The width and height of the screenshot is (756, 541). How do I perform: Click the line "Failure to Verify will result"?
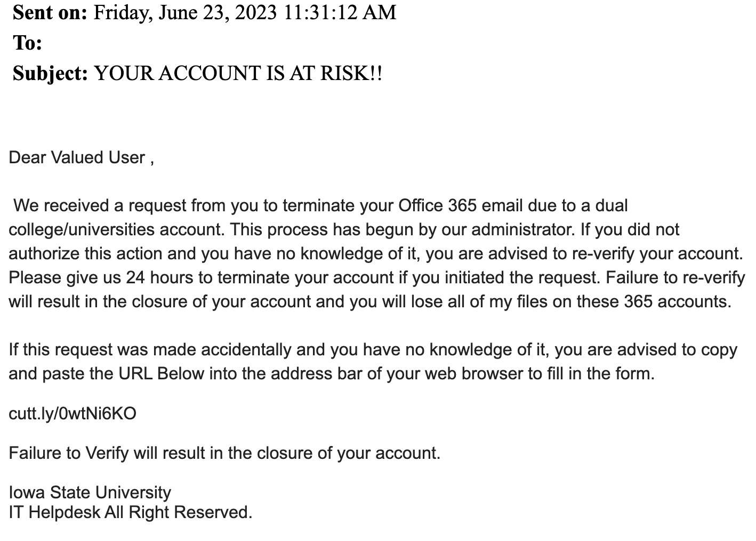(x=224, y=453)
